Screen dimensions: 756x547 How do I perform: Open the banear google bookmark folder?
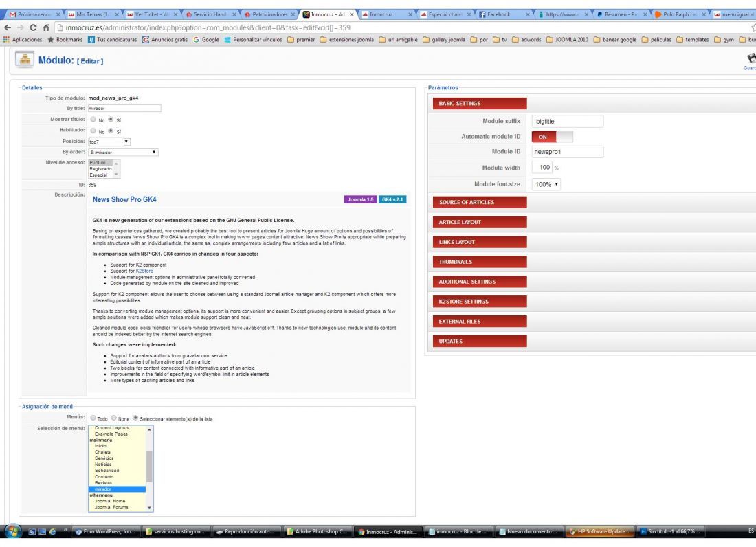pos(614,40)
